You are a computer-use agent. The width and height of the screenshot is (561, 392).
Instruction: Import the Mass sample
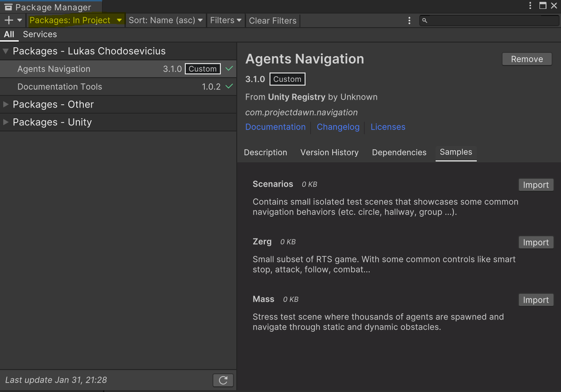(x=536, y=300)
